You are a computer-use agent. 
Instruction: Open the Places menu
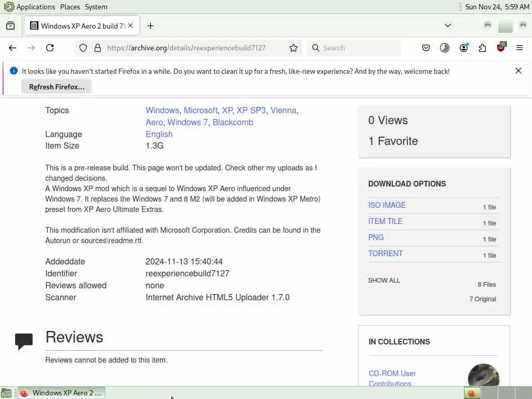70,7
